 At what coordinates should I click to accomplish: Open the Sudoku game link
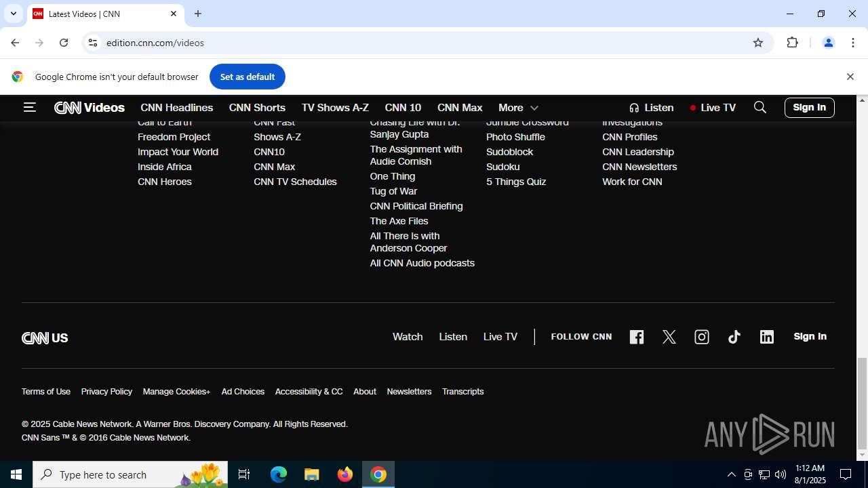point(503,167)
